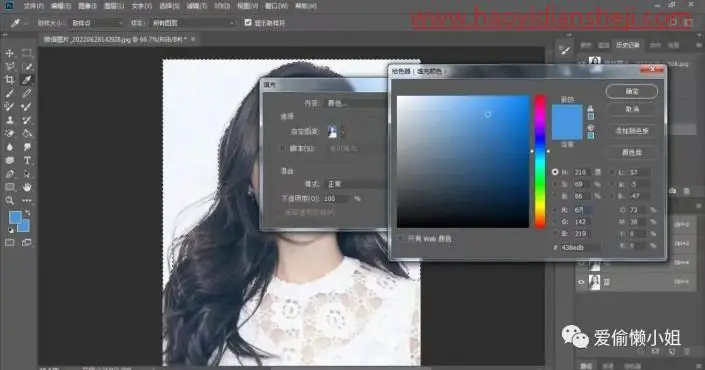Screen dimensions: 705x370
Task: Select the Rectangle shape tool
Action: coord(9,187)
